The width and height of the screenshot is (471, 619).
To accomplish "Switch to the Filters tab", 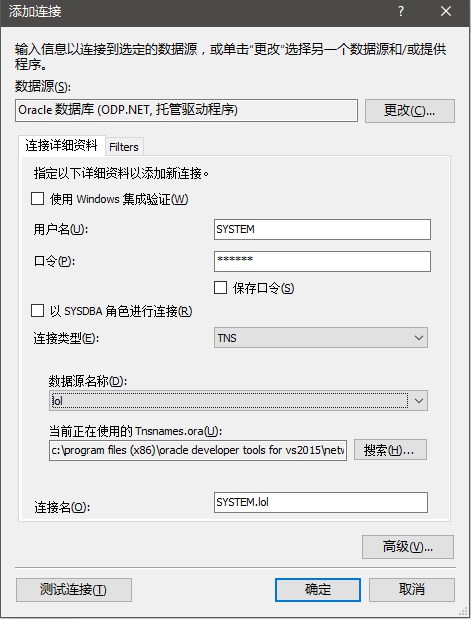I will tap(124, 147).
